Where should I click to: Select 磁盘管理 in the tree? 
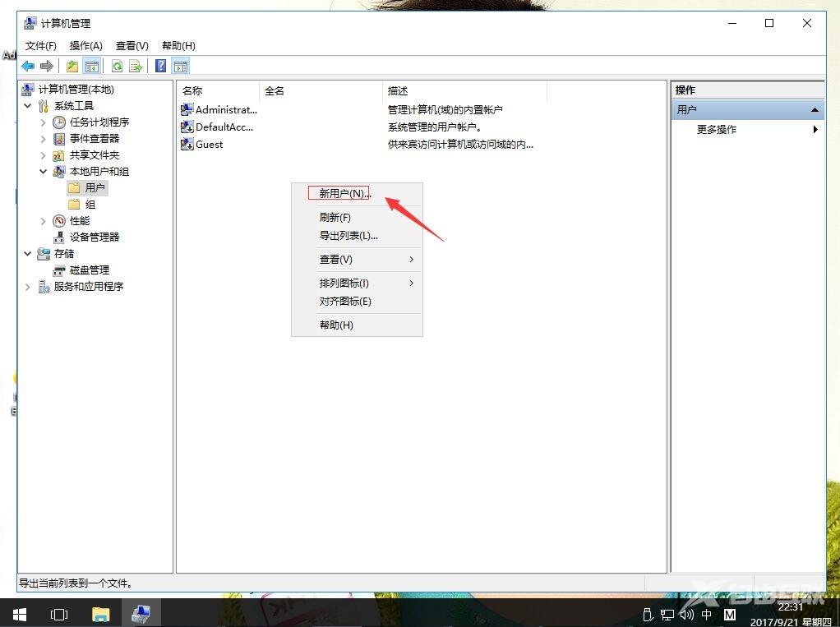click(x=89, y=270)
